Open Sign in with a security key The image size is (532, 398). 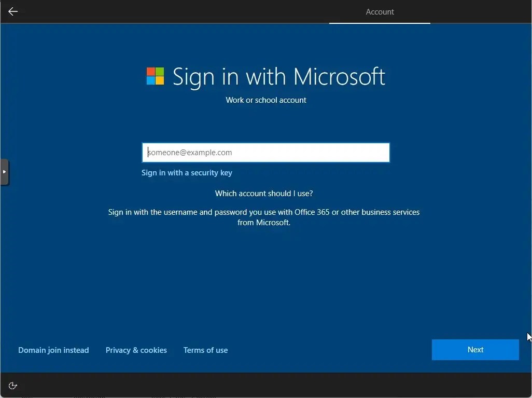click(187, 172)
